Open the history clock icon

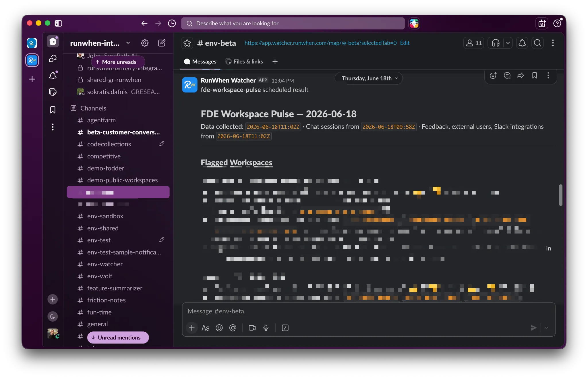pos(172,23)
